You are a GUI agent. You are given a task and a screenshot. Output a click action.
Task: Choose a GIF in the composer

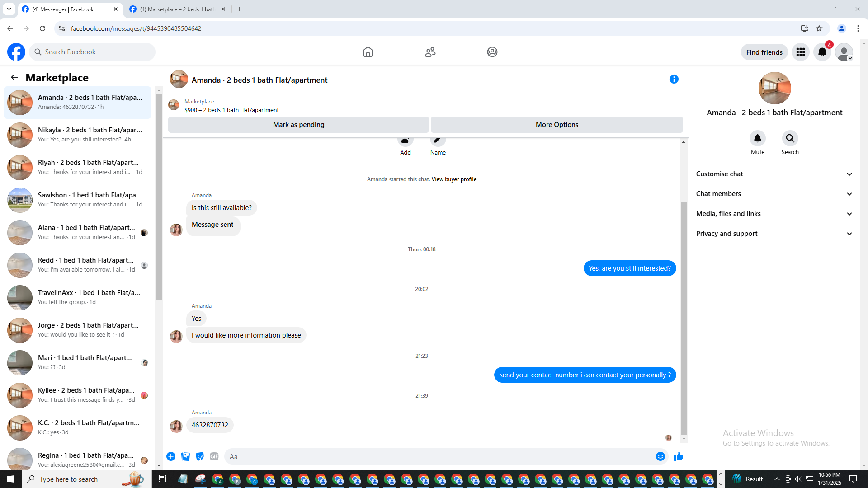214,456
